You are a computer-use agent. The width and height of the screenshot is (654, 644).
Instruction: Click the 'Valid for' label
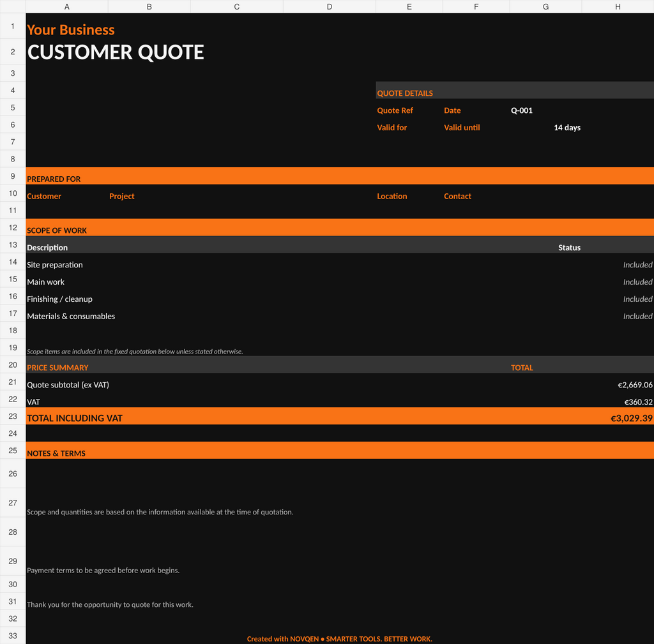pyautogui.click(x=392, y=128)
